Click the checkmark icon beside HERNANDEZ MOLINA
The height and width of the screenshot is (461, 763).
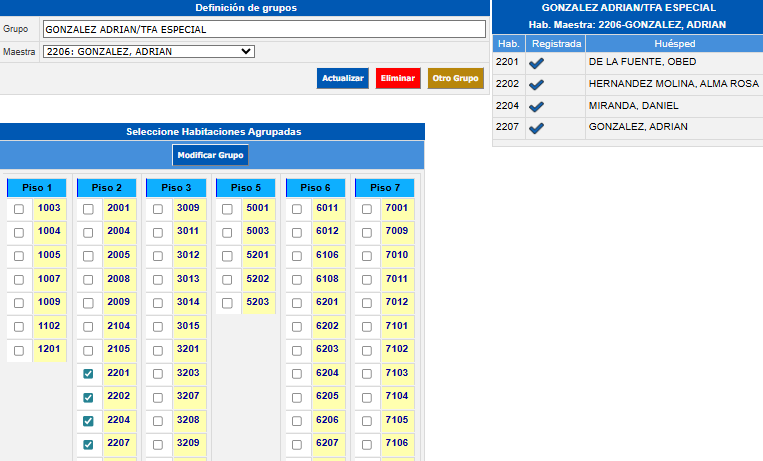coord(537,84)
